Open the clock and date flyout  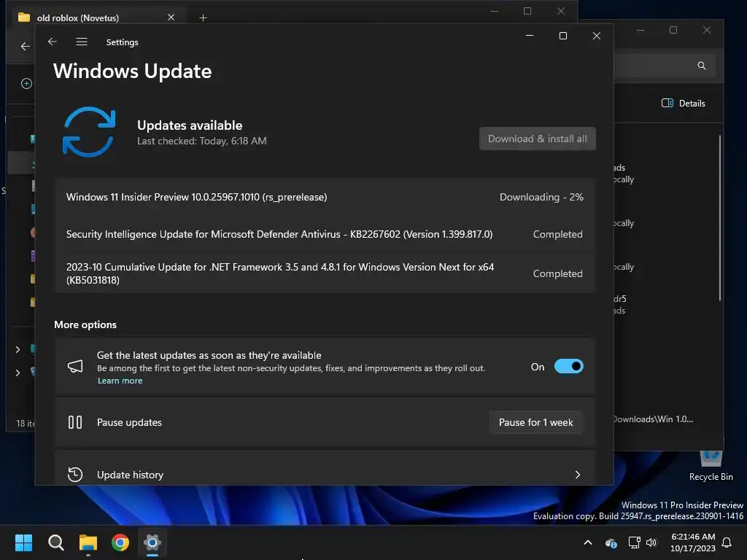693,542
